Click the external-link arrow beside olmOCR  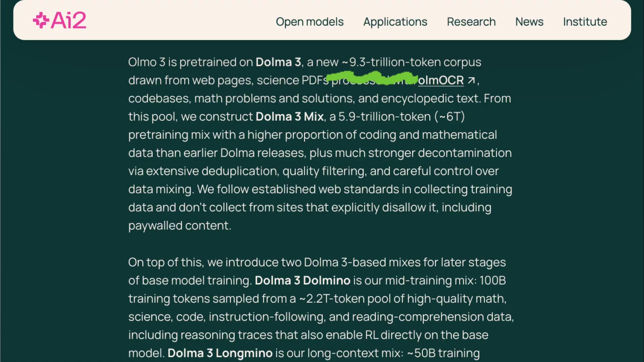click(x=471, y=80)
